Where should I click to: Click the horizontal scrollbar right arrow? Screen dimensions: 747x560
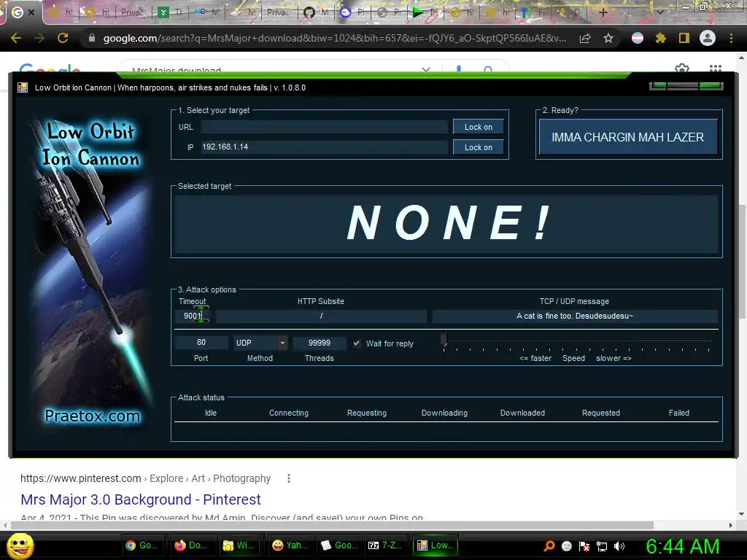click(x=731, y=525)
